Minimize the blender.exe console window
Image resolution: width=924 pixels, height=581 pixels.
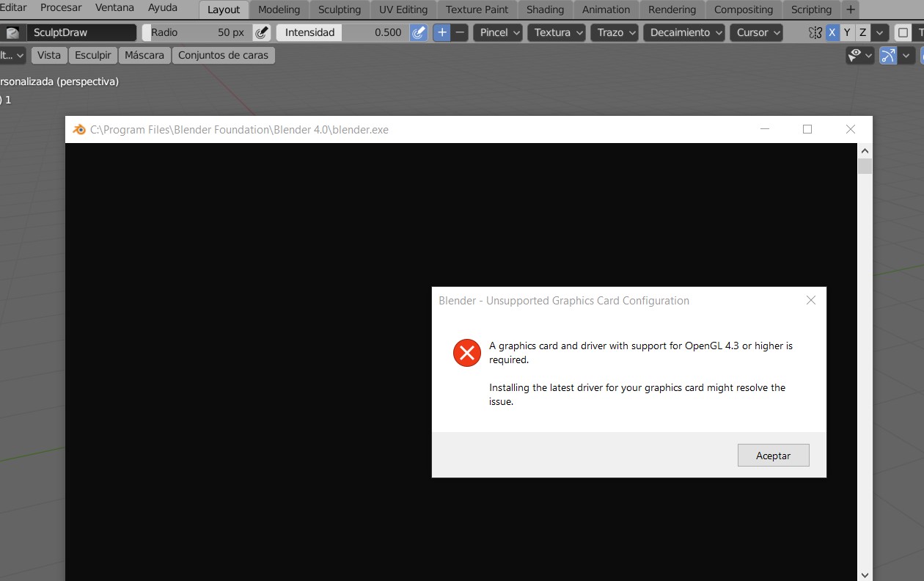tap(765, 130)
